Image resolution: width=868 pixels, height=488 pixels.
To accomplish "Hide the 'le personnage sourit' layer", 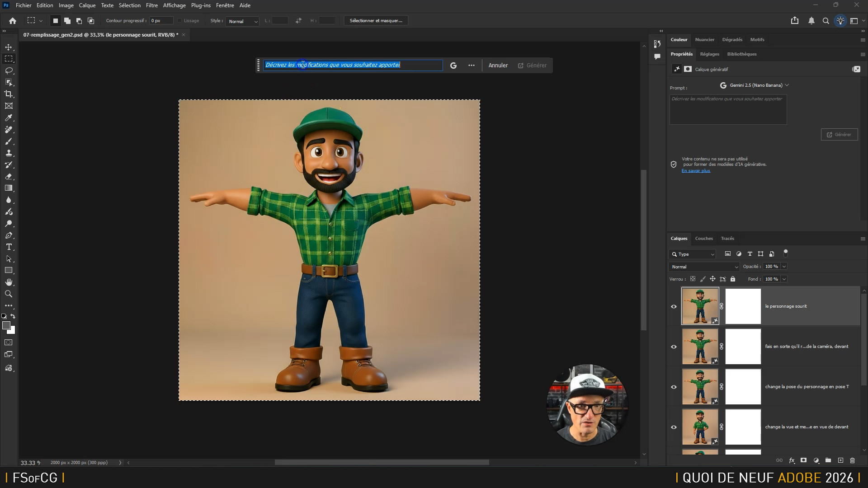I will click(674, 306).
